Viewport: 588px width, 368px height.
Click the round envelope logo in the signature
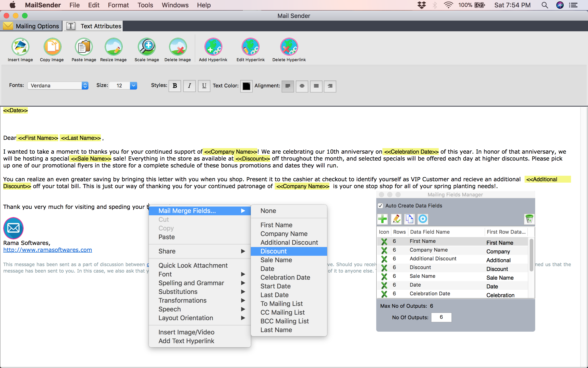[x=13, y=228]
